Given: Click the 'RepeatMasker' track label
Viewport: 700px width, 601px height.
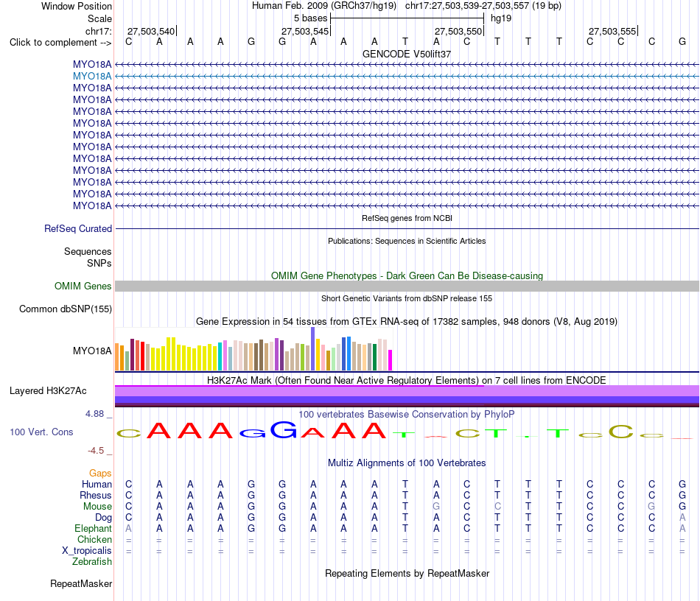Looking at the screenshot, I should (x=81, y=583).
